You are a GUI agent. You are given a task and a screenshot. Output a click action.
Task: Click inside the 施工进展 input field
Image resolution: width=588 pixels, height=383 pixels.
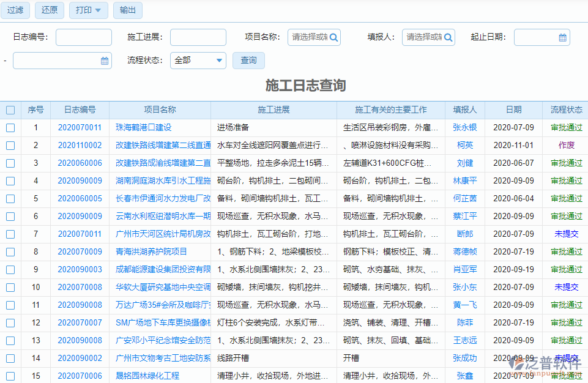click(x=198, y=37)
